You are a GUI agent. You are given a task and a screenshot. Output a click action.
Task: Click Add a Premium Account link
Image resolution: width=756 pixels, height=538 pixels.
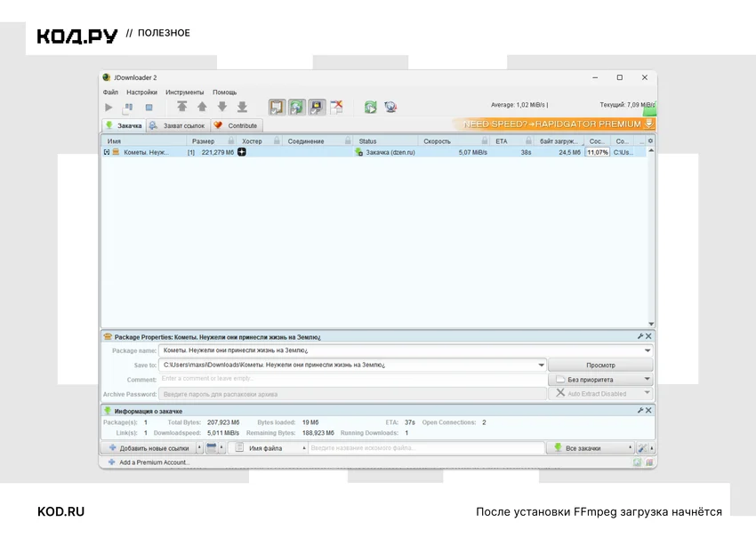(x=154, y=462)
